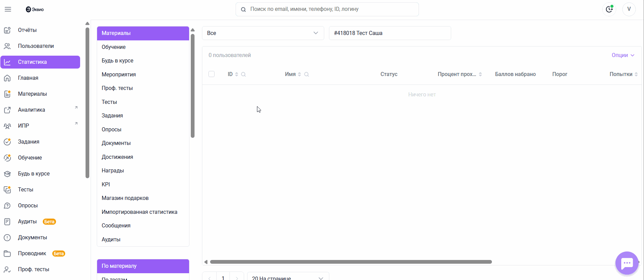Viewport: 644px width, 280px height.
Task: Click the Аудиты sidebar icon
Action: [x=7, y=222]
